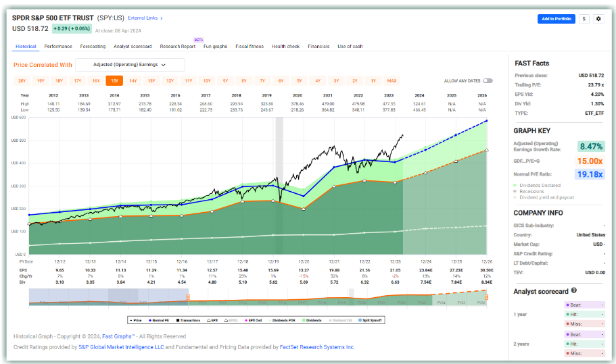Viewport: 616px width, 364px height.
Task: Click the left handle of range slider
Action: tap(188, 297)
